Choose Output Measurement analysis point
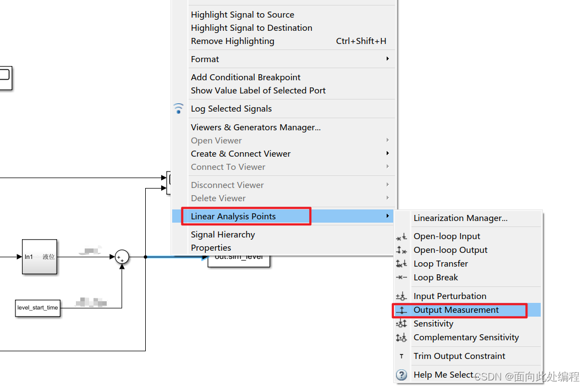This screenshot has width=588, height=387. pyautogui.click(x=456, y=310)
